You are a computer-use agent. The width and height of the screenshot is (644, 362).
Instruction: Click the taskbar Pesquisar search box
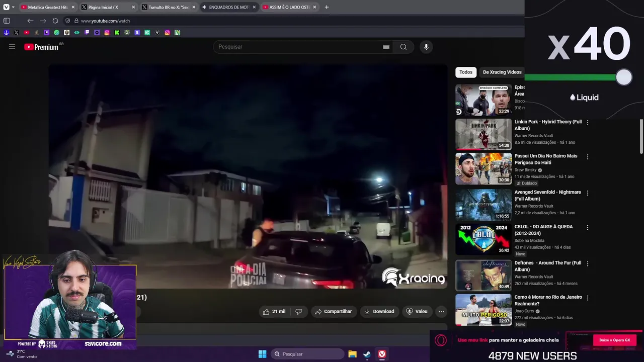[x=306, y=354]
